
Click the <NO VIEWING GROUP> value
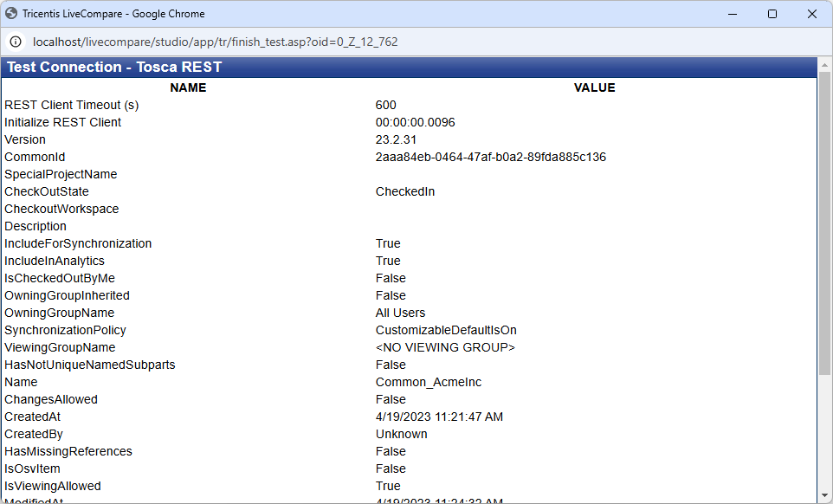pos(445,347)
